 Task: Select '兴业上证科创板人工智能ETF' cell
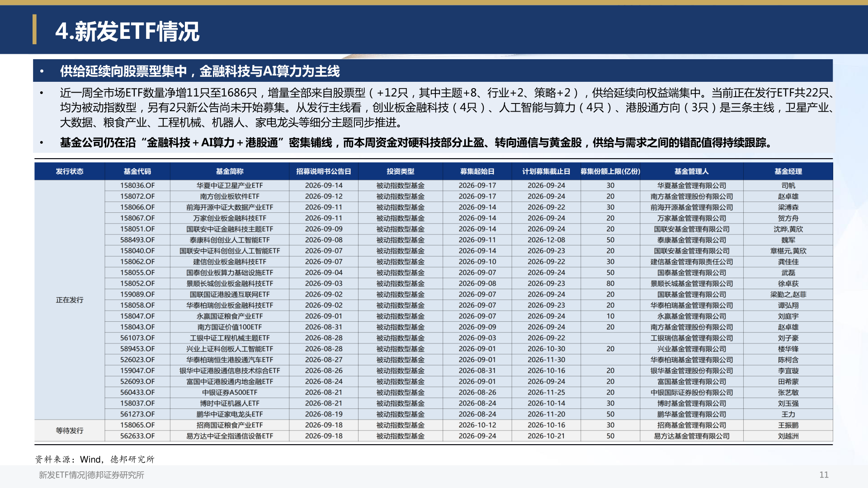pos(230,349)
